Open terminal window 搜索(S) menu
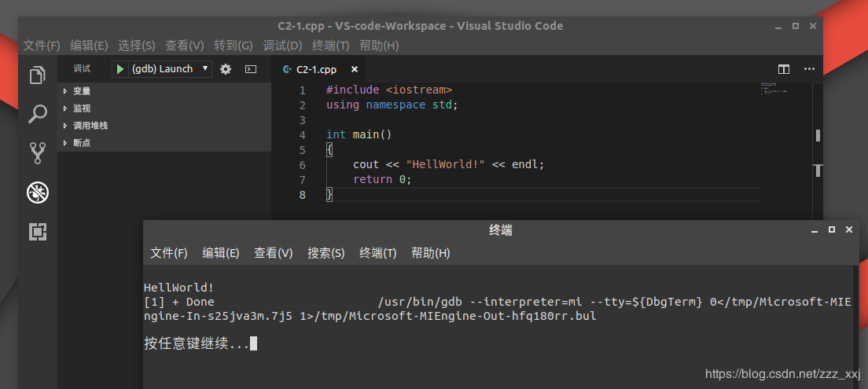 [326, 253]
